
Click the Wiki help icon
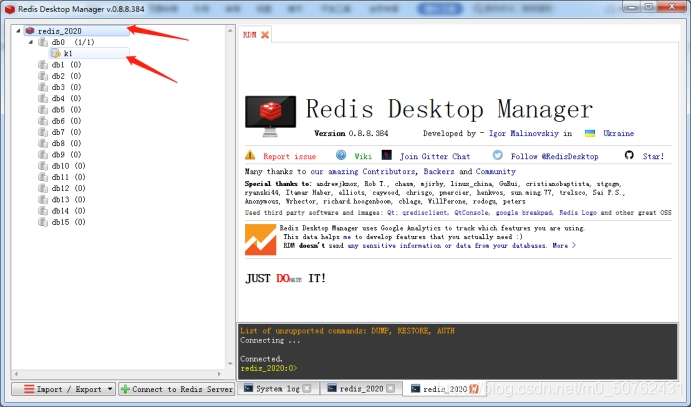pos(341,155)
